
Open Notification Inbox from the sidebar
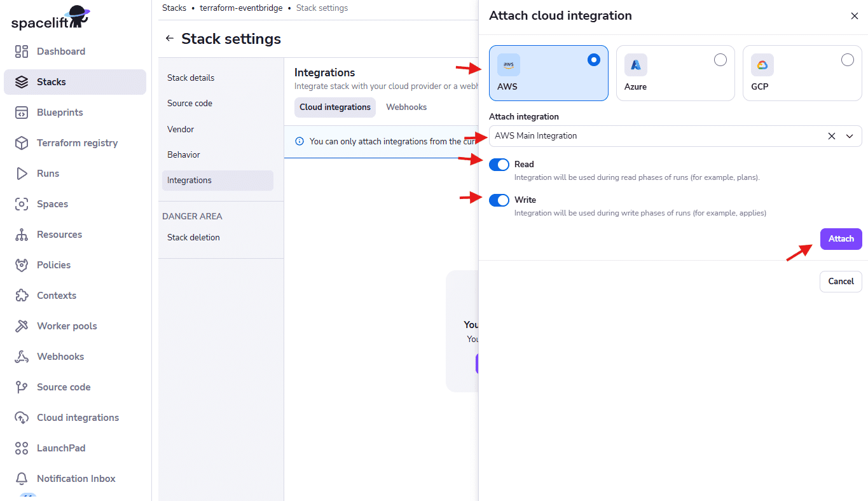(75, 479)
